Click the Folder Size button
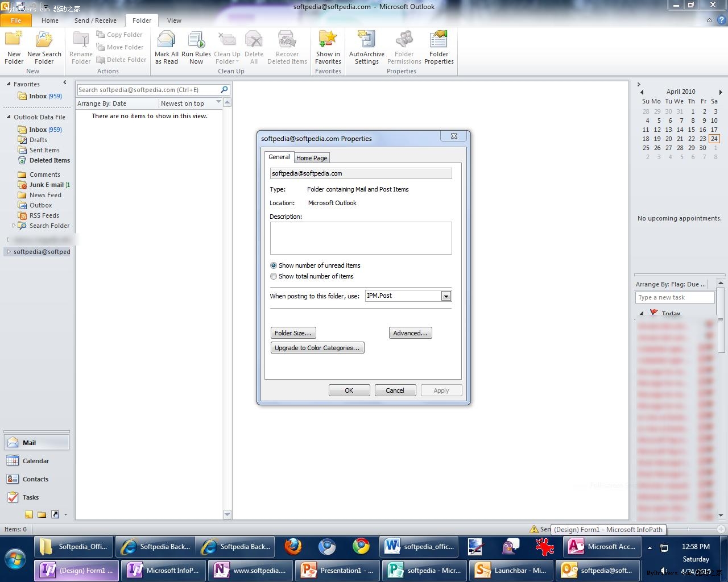The image size is (728, 582). coord(293,333)
